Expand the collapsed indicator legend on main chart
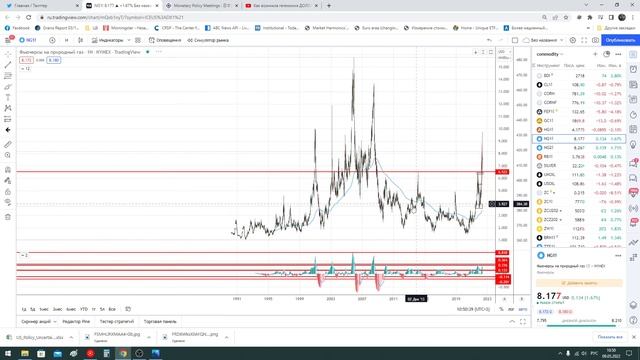Viewport: 640px width, 360px height. (x=25, y=69)
